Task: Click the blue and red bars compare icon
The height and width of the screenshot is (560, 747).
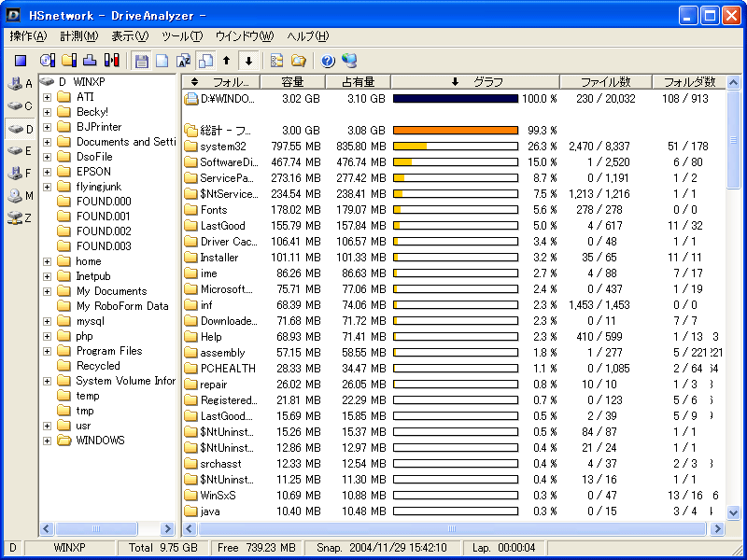Action: click(112, 60)
